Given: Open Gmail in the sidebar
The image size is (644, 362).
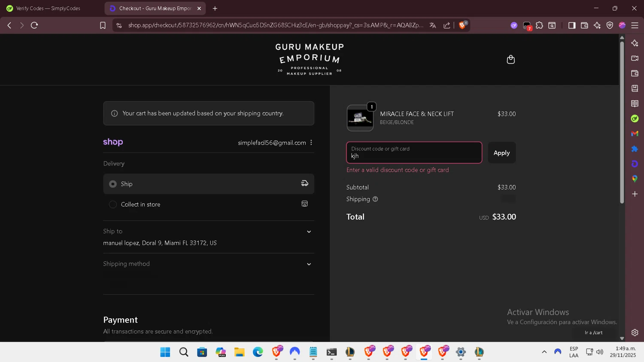Looking at the screenshot, I should point(635,133).
